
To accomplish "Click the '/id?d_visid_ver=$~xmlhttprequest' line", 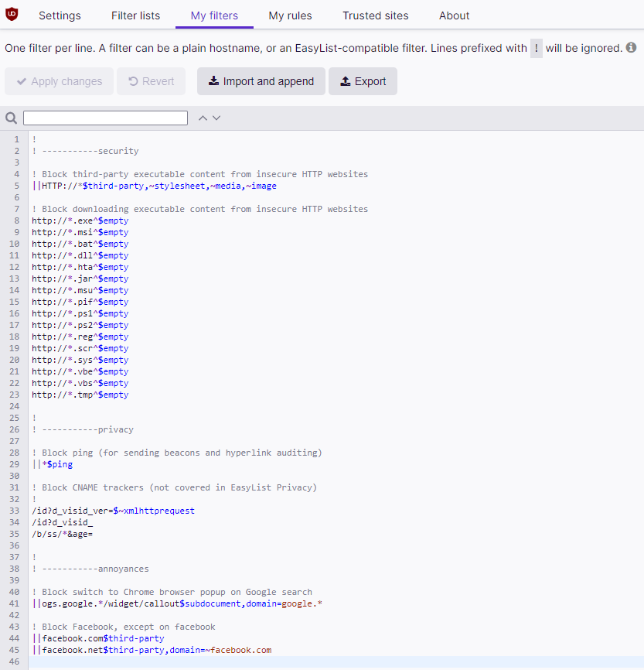I will [113, 511].
